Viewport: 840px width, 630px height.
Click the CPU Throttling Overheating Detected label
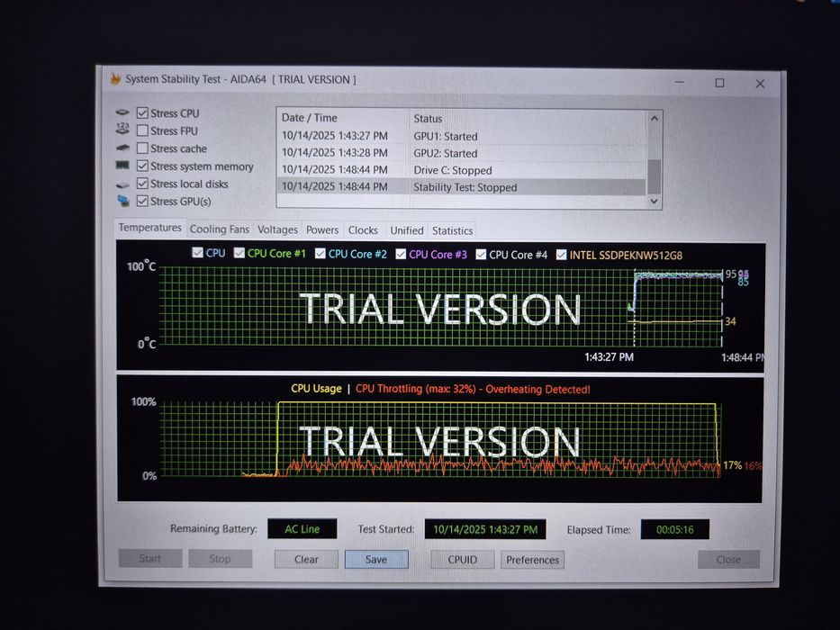[x=473, y=389]
